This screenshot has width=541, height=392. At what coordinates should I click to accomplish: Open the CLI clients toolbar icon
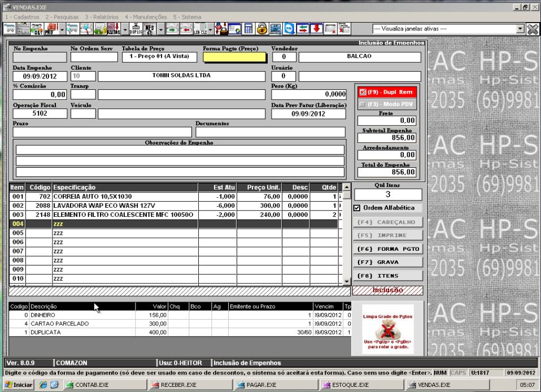37,29
